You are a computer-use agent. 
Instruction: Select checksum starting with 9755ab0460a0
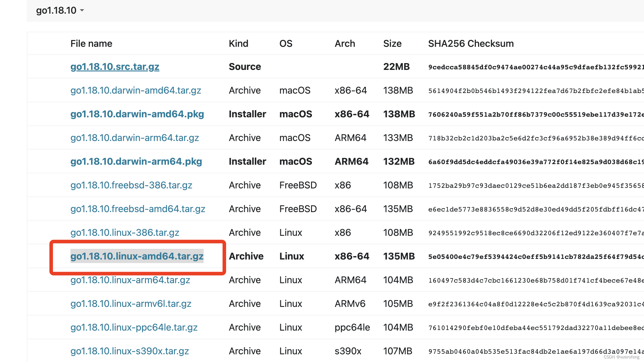click(536, 351)
